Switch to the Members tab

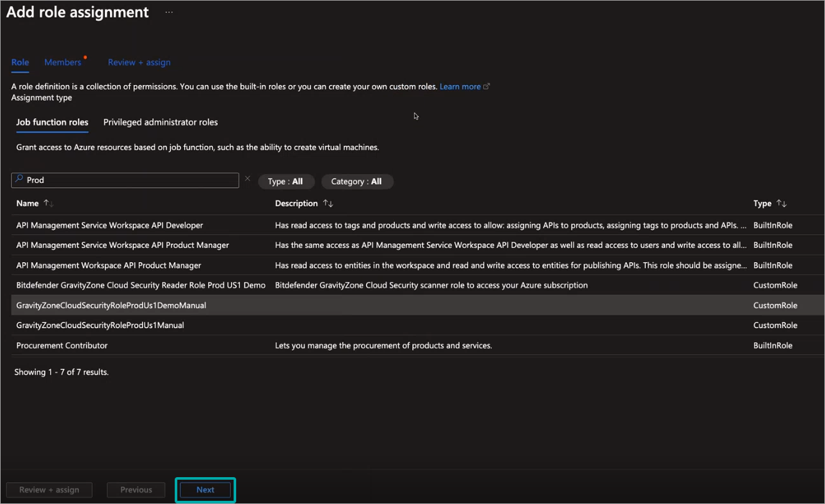pos(63,62)
